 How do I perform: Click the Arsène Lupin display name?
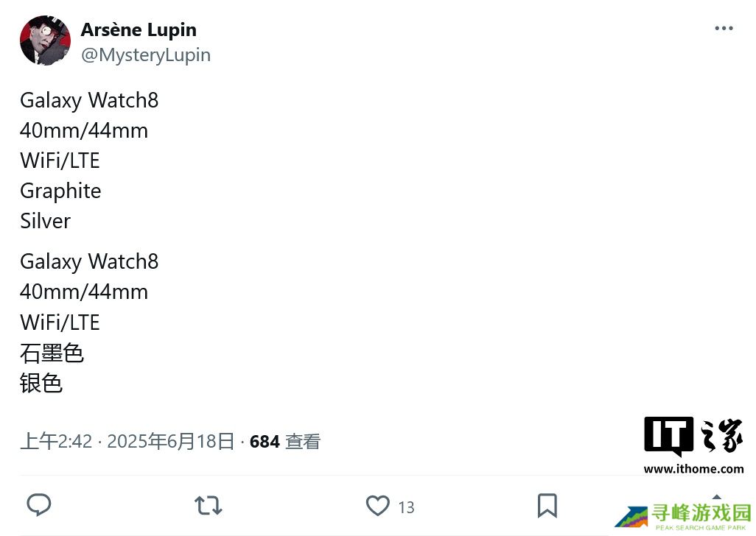(x=139, y=30)
